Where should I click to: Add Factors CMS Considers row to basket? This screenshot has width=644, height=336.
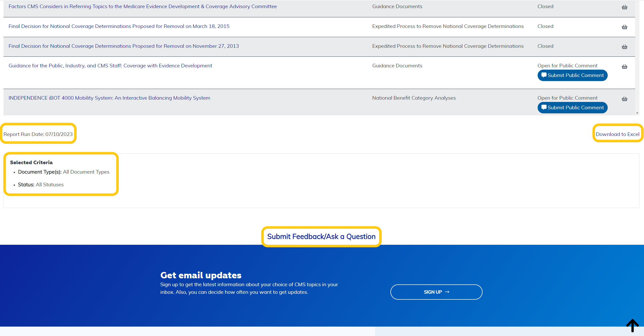coord(624,7)
